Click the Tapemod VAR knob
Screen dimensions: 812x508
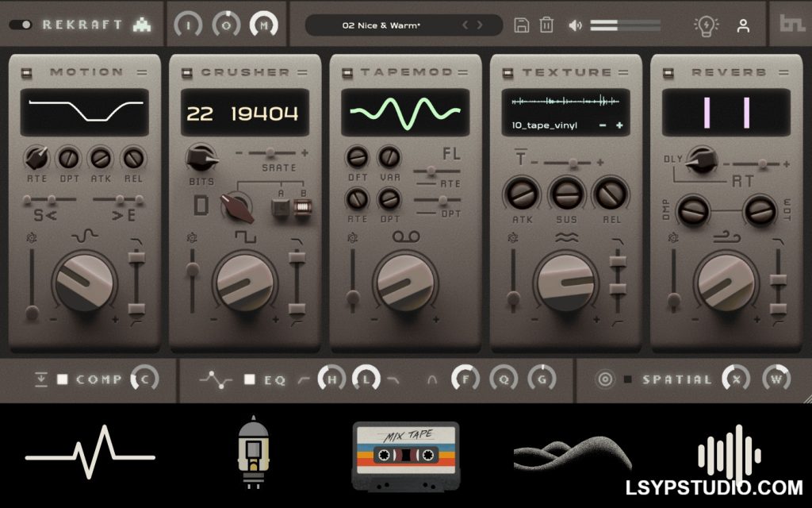click(x=389, y=156)
